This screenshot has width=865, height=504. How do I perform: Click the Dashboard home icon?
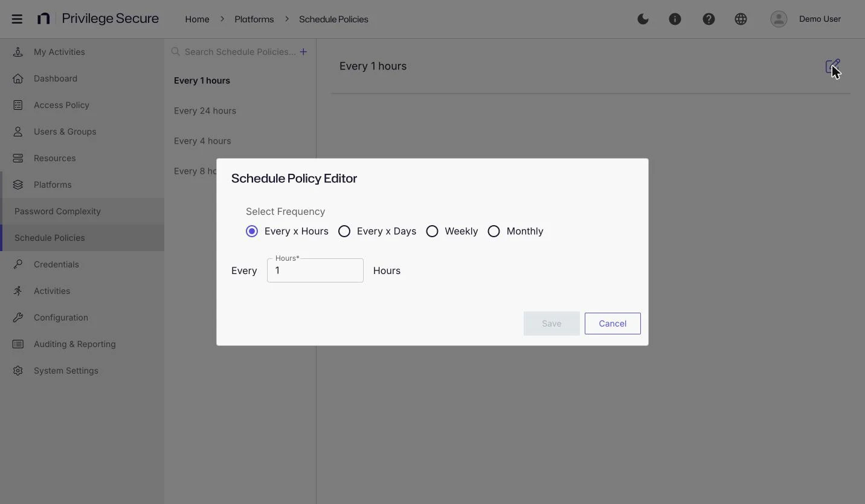coord(18,78)
